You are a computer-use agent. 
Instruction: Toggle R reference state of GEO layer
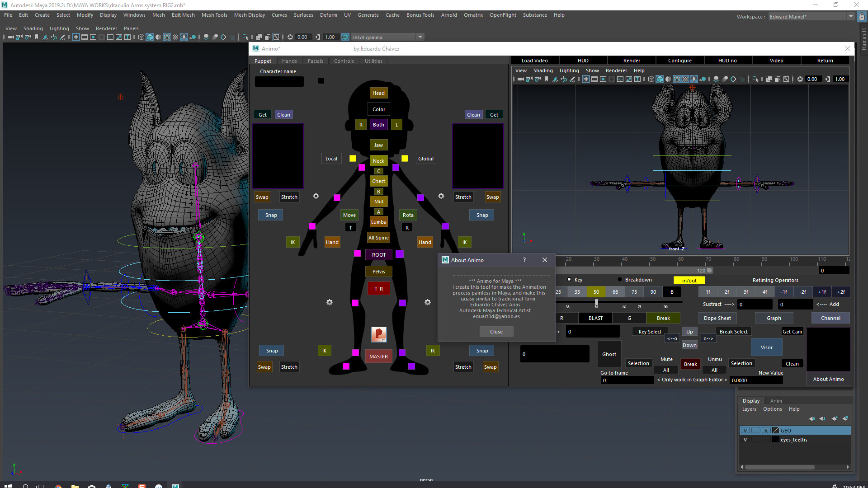pyautogui.click(x=766, y=431)
